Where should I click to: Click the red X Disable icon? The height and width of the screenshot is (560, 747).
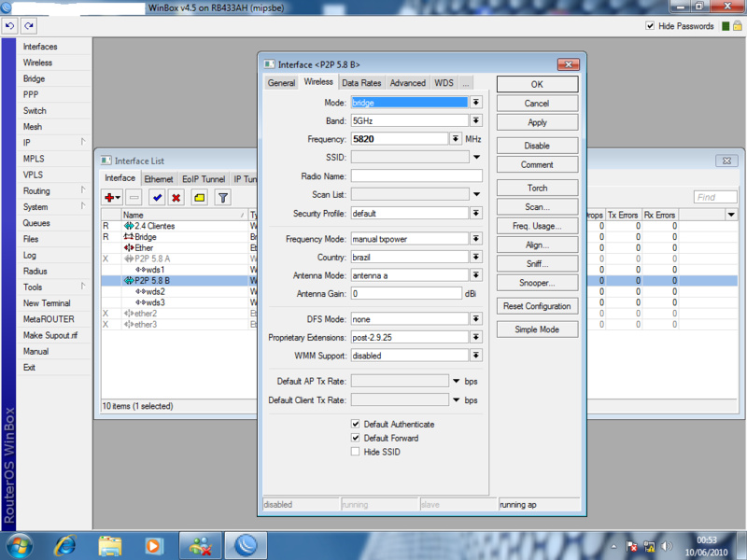click(x=176, y=197)
